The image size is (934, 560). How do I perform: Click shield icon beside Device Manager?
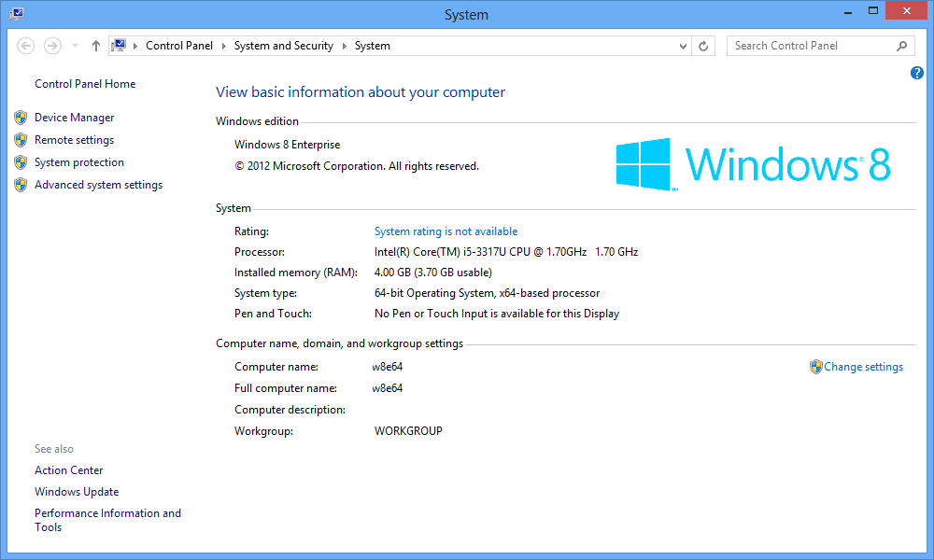(21, 118)
